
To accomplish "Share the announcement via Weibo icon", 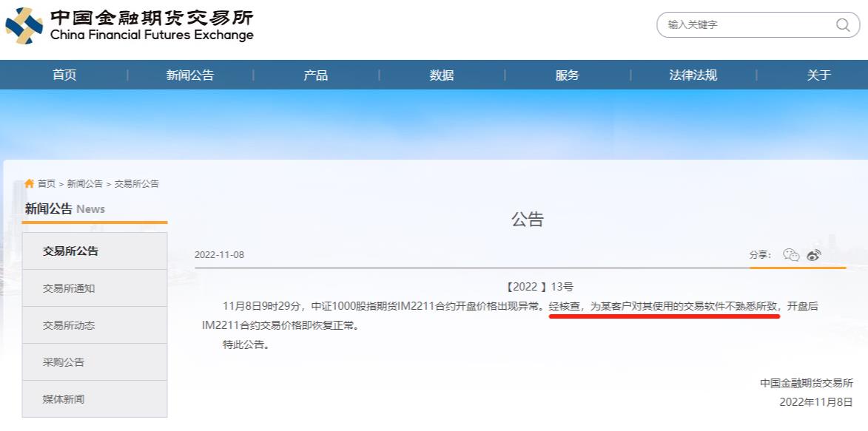I will pos(814,255).
